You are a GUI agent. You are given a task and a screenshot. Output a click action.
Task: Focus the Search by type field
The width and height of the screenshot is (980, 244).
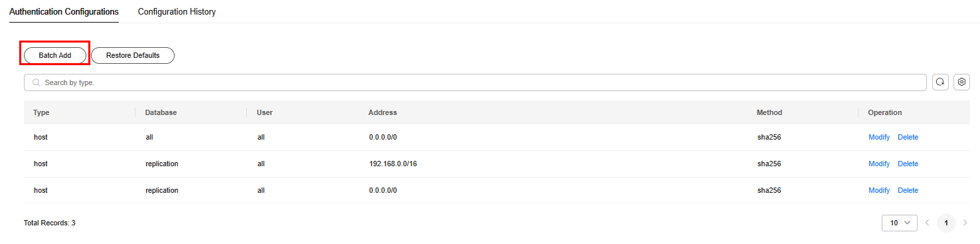pyautogui.click(x=475, y=82)
